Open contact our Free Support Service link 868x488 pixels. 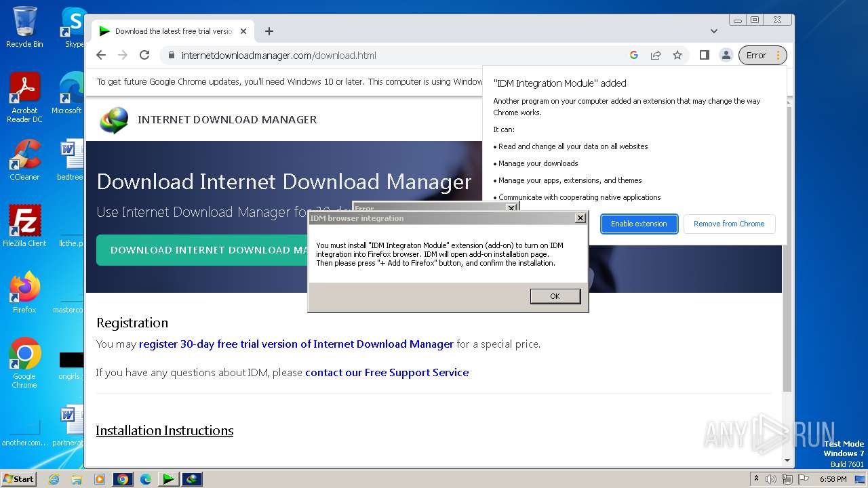coord(387,373)
